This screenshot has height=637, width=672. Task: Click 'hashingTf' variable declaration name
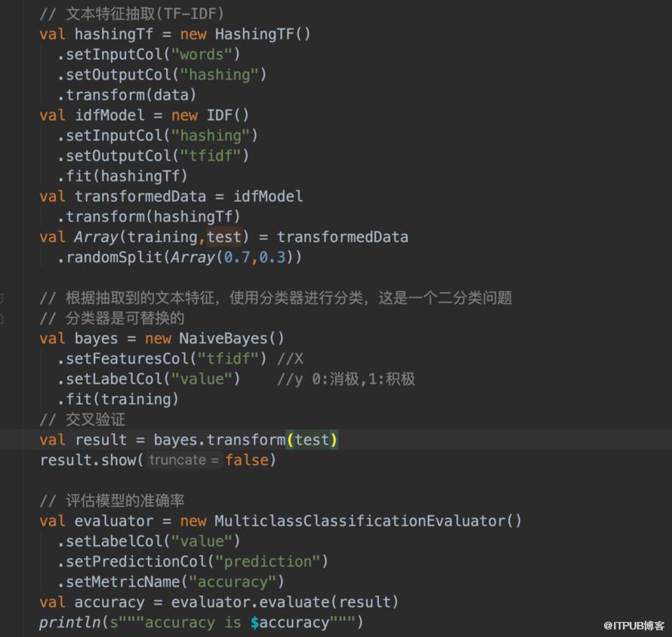(113, 34)
